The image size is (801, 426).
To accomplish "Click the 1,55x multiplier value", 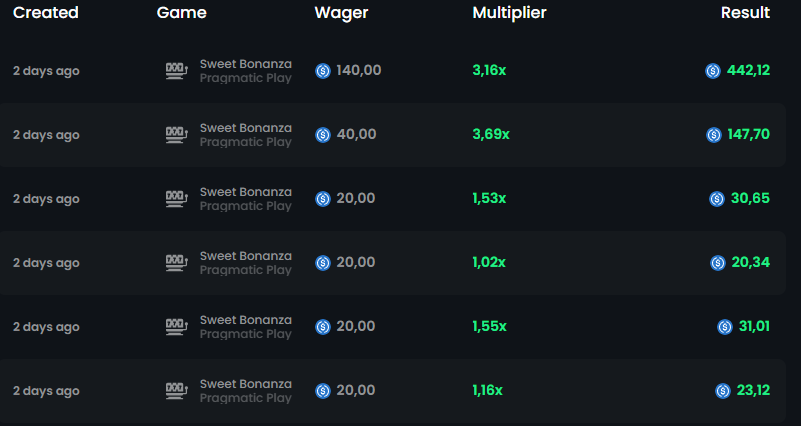I will 489,326.
